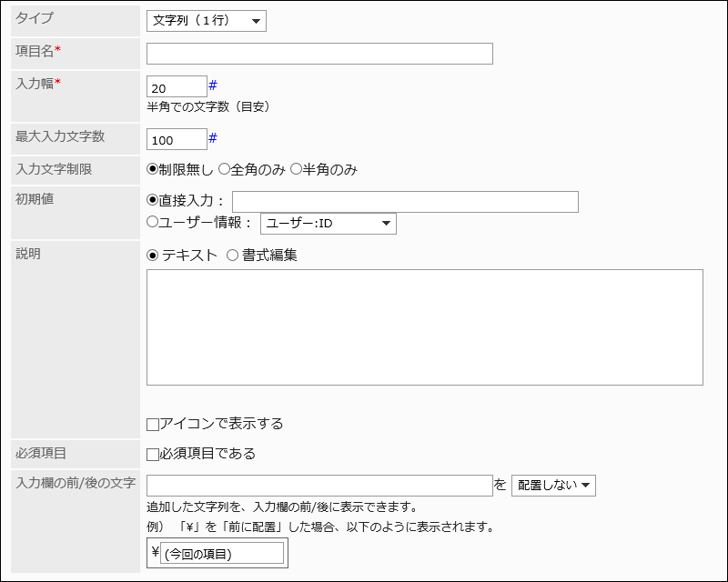The width and height of the screenshot is (728, 582).
Task: Click the 入力幅 field showing 20
Action: 177,86
